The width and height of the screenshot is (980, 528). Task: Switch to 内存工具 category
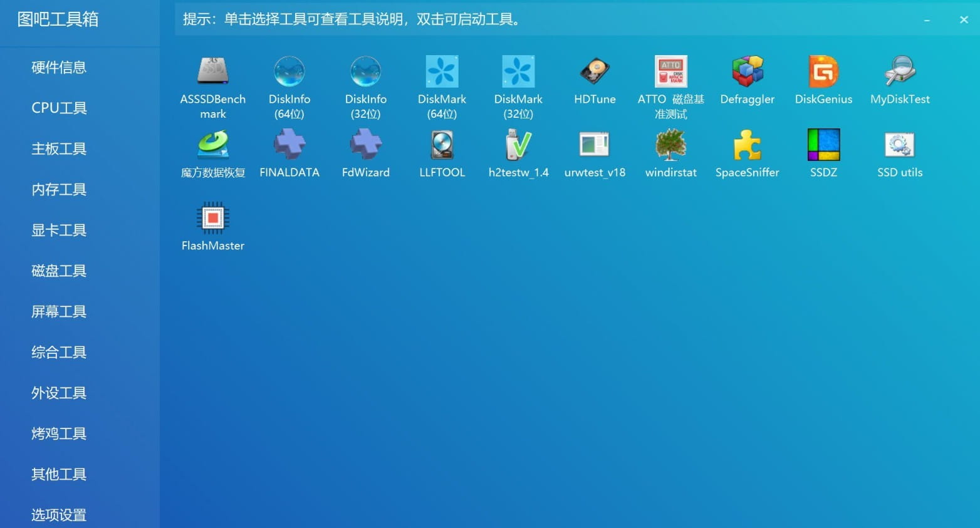[x=59, y=189]
